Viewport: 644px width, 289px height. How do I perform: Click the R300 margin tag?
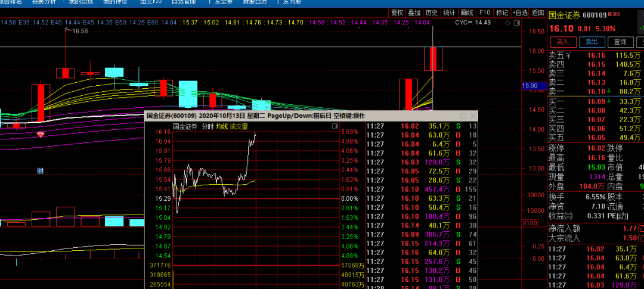tap(614, 14)
